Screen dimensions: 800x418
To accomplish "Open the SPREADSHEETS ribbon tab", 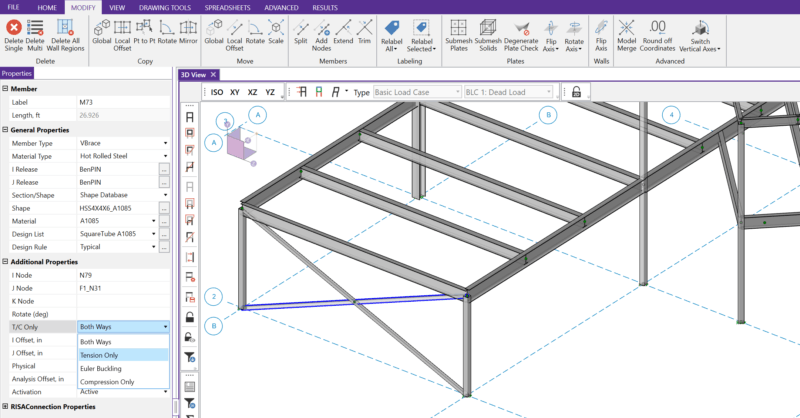I will pyautogui.click(x=230, y=6).
